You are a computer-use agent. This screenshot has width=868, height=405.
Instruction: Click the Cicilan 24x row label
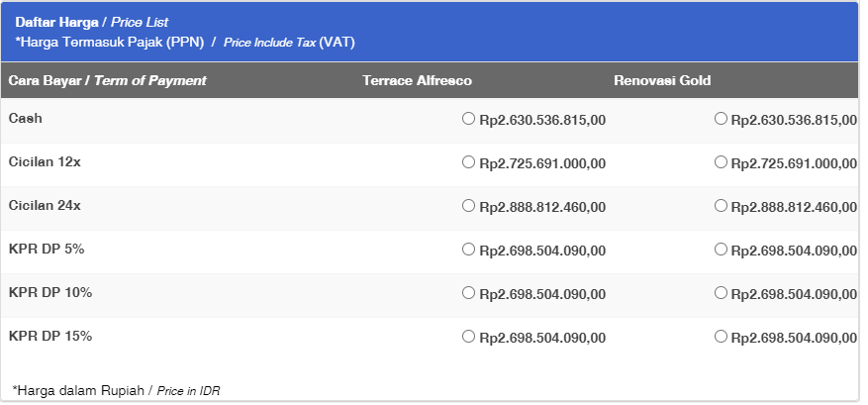click(x=45, y=206)
